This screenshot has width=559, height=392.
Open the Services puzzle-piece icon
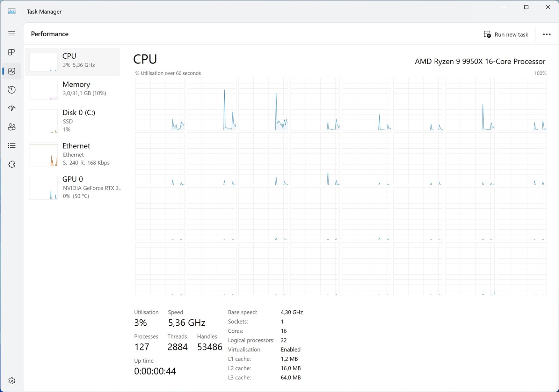12,164
